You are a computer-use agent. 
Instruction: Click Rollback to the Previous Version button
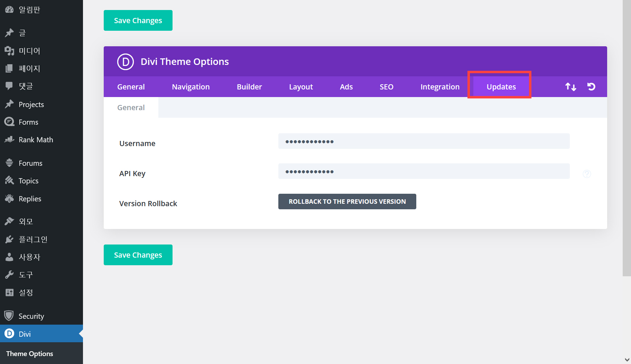(x=347, y=201)
